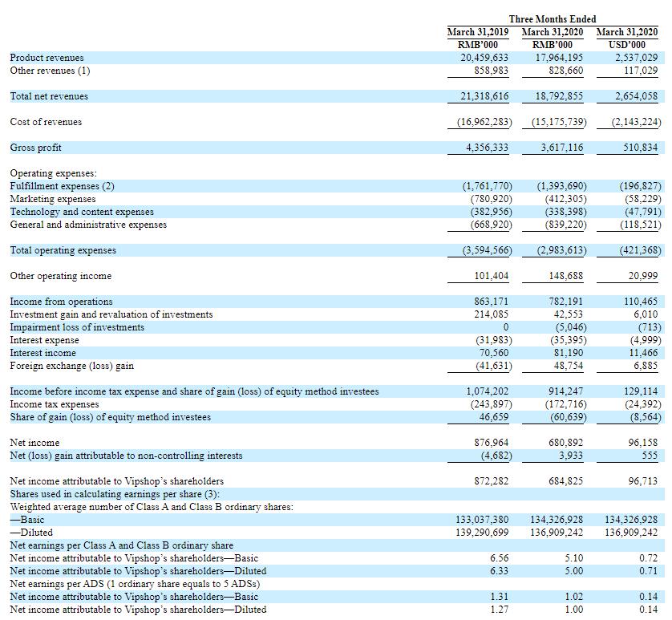Click the 42,553 investment gain value
Viewport: 672px width, 620px height.
[x=569, y=314]
